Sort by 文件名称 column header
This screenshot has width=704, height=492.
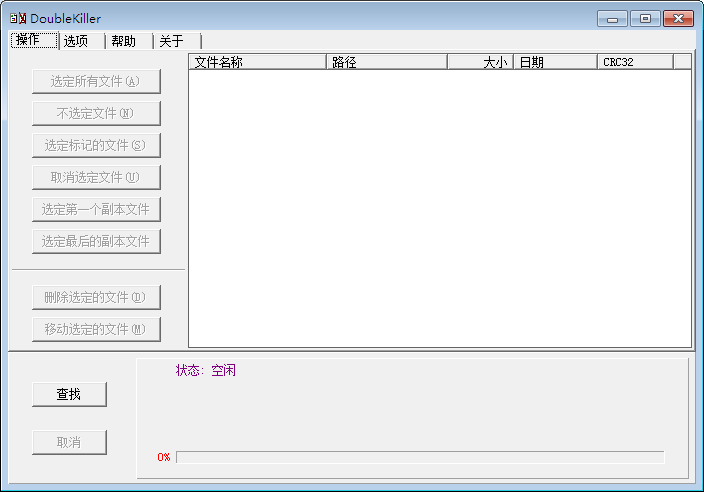click(x=257, y=62)
